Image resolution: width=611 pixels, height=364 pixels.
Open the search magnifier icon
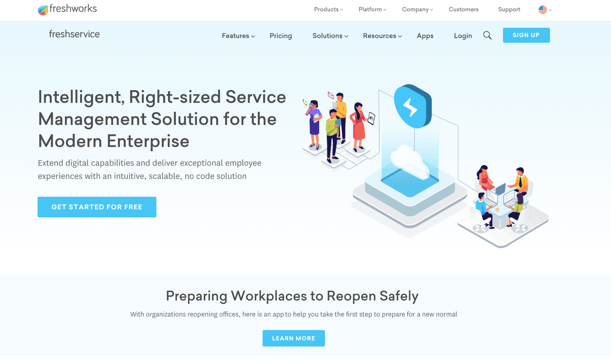pyautogui.click(x=487, y=35)
